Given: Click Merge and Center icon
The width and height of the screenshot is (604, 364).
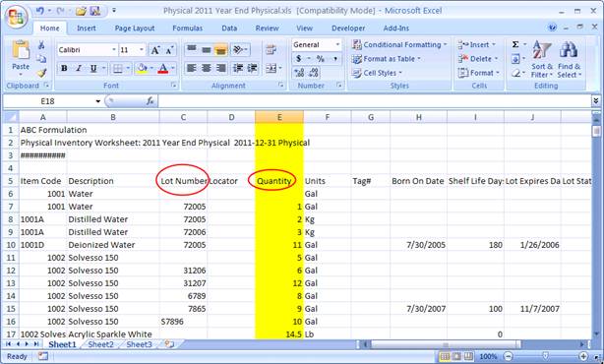Looking at the screenshot, I should (x=272, y=68).
